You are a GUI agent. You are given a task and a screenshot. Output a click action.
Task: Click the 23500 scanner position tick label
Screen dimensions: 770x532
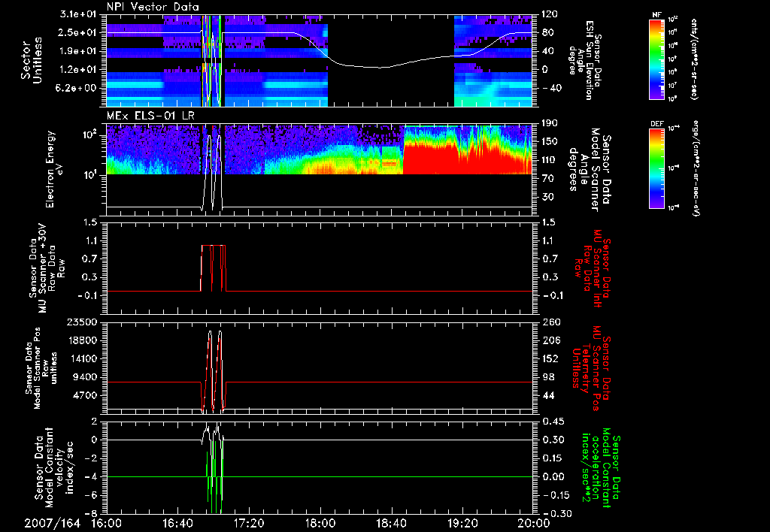[83, 322]
